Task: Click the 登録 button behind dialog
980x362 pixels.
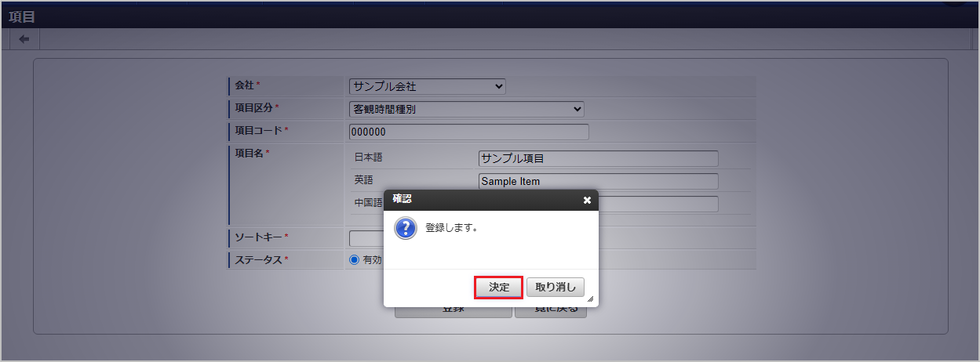Action: coord(453,310)
